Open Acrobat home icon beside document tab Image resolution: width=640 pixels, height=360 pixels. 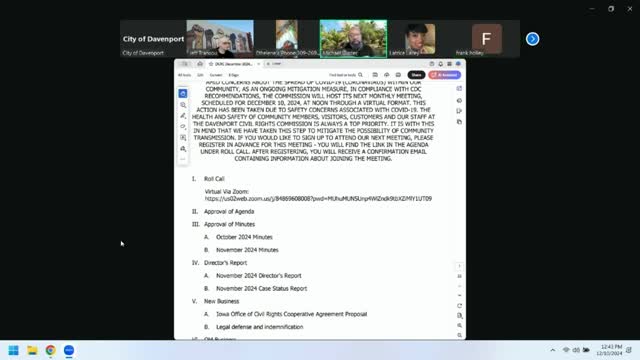pos(200,64)
